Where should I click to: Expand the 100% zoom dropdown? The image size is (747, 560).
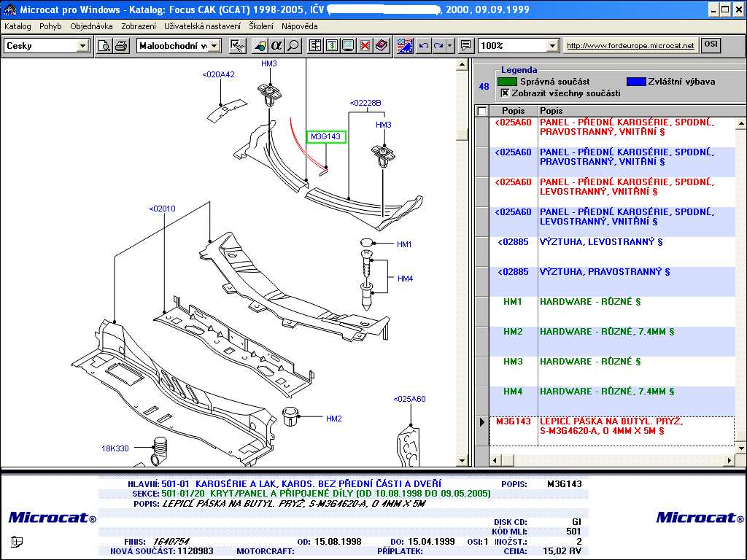tap(552, 46)
